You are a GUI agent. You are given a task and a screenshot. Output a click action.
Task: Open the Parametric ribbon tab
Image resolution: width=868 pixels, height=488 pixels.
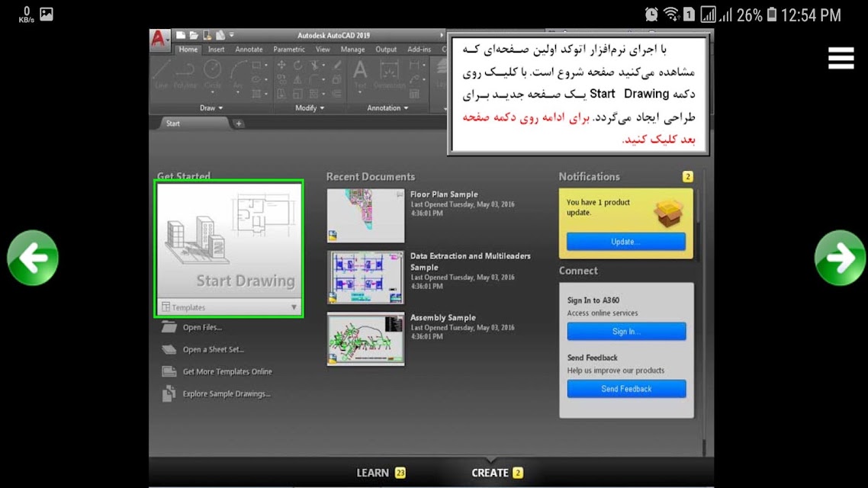point(289,50)
